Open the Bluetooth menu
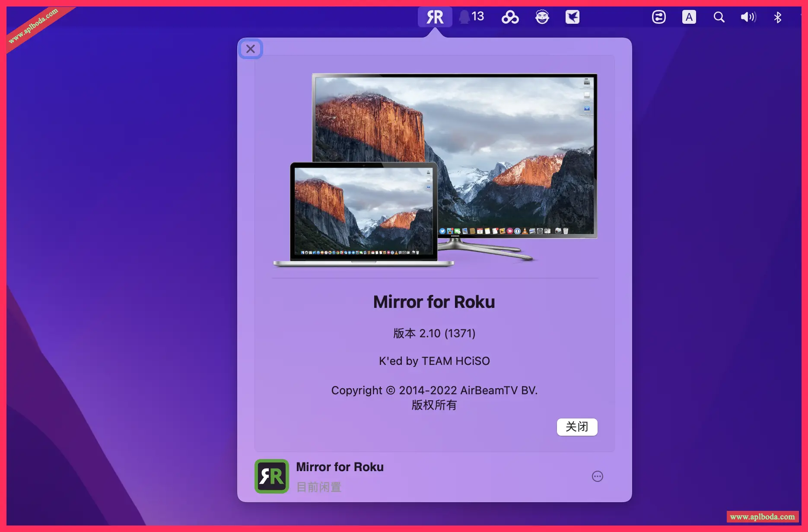Image resolution: width=808 pixels, height=532 pixels. [x=778, y=17]
